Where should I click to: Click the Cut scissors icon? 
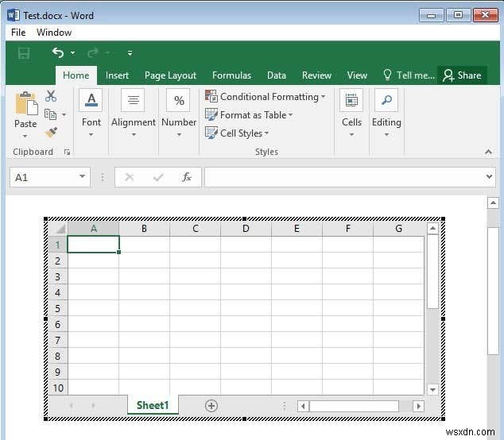pos(51,96)
